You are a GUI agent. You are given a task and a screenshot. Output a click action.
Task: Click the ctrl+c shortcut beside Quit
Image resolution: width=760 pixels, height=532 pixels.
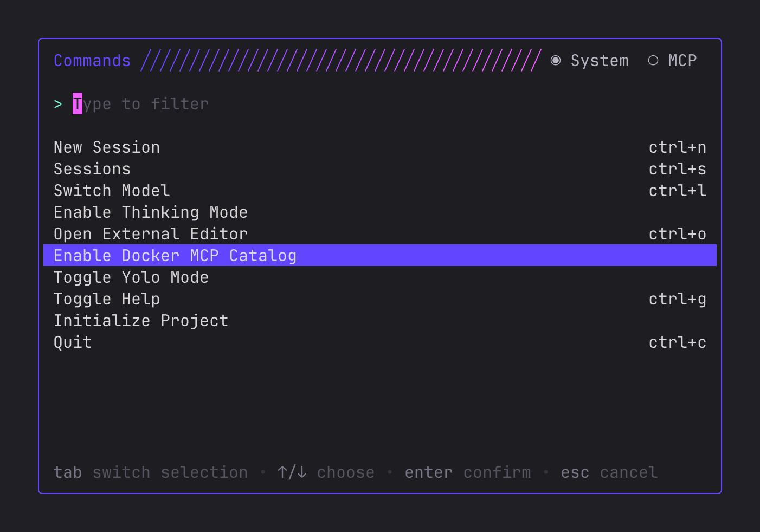coord(677,342)
